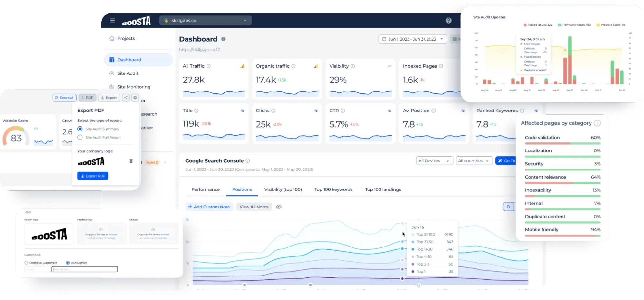The width and height of the screenshot is (644, 300).
Task: Open the skillgaps.co project dropdown
Action: [x=205, y=20]
